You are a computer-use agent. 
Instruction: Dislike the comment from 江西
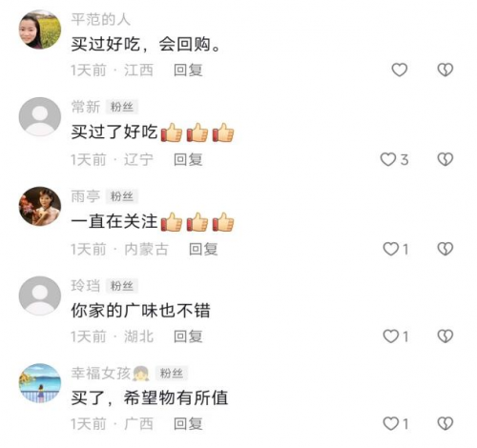(446, 70)
